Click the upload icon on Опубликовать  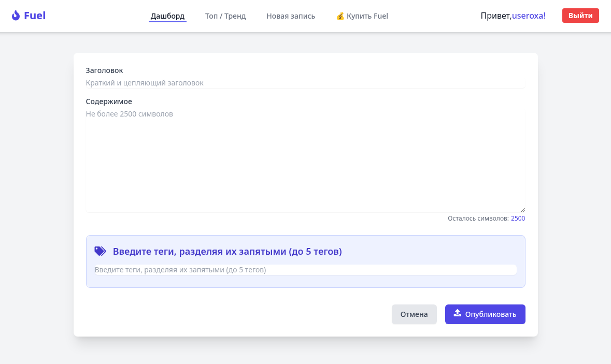pyautogui.click(x=457, y=313)
